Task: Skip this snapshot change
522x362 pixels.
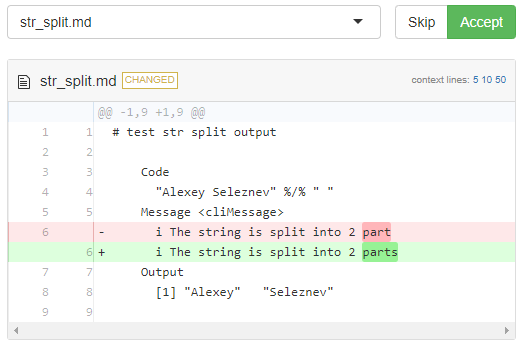Action: tap(421, 22)
